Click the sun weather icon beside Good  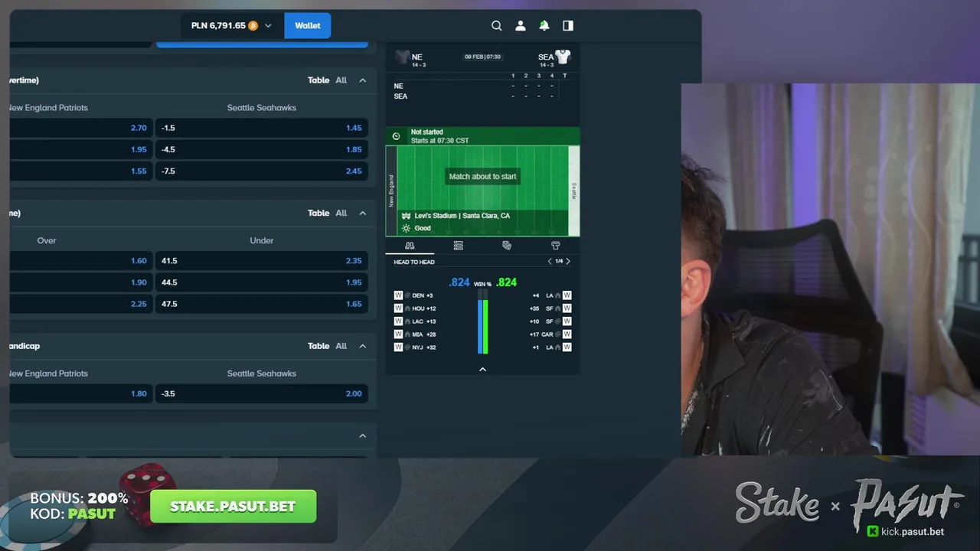pyautogui.click(x=406, y=228)
